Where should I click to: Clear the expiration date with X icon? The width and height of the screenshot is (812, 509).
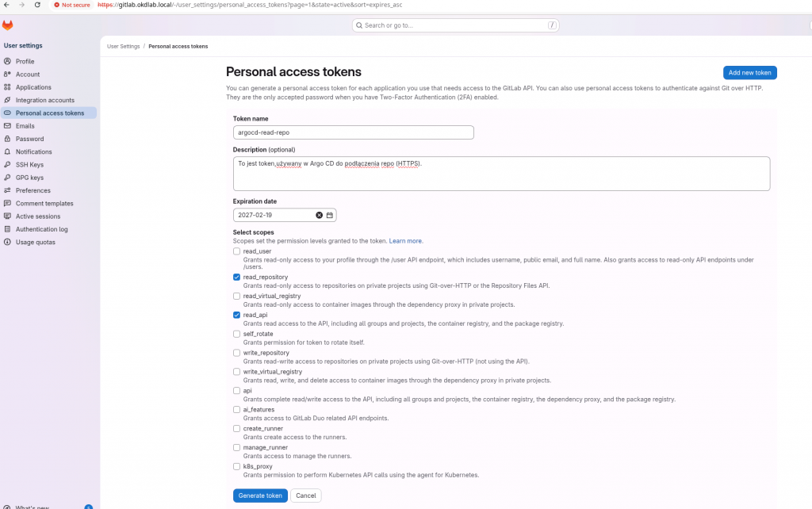pos(320,215)
